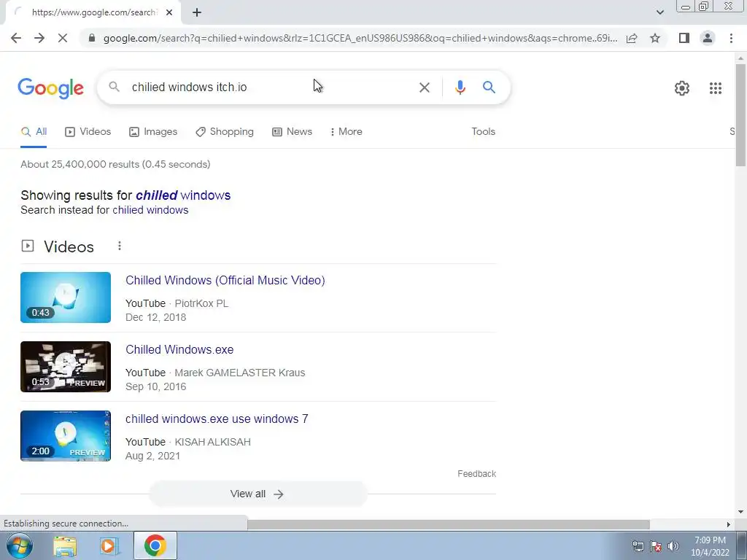Viewport: 747px width, 560px height.
Task: Click the 2:00 video thumbnail
Action: click(65, 436)
